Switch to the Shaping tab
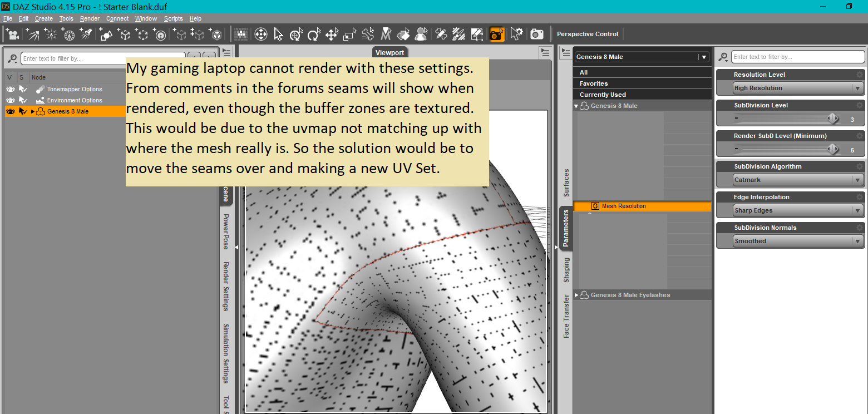The width and height of the screenshot is (868, 414). [x=566, y=269]
